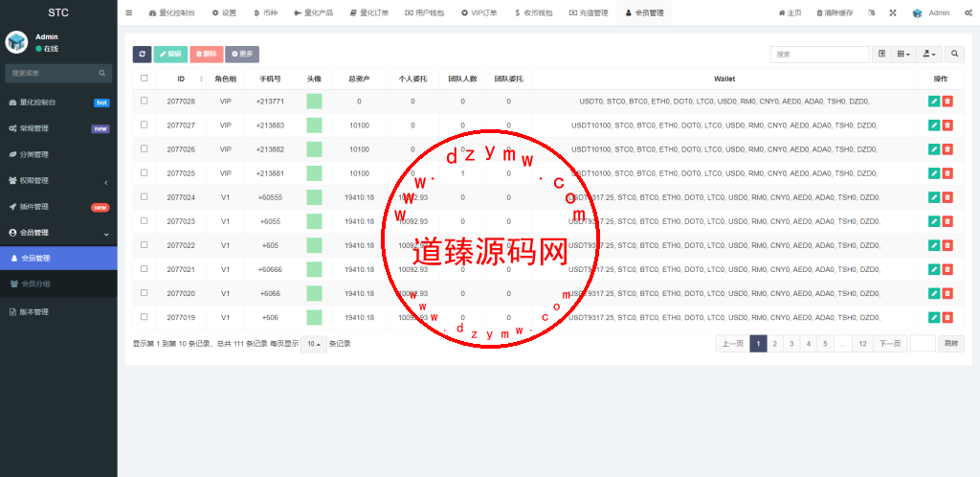Edit member row 2077023
980x477 pixels.
(934, 221)
